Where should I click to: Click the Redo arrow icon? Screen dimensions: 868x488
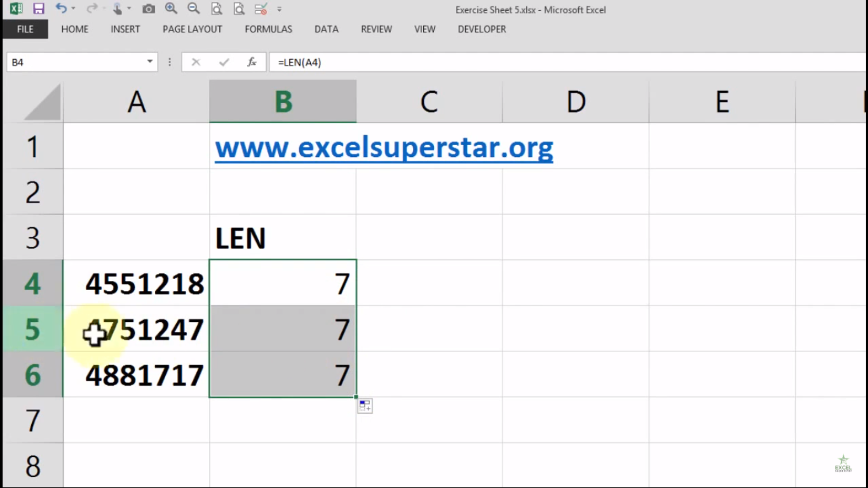coord(92,9)
